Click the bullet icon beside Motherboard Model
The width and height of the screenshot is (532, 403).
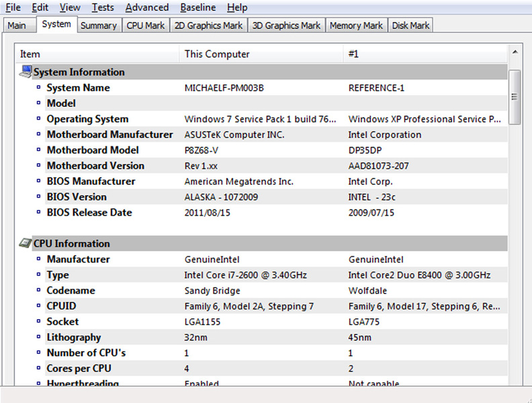[x=38, y=150]
